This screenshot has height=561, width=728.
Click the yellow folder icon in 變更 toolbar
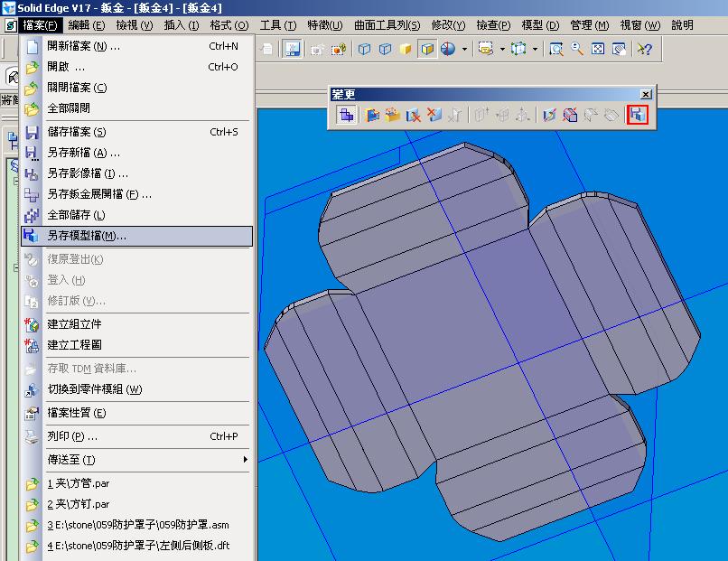tap(393, 115)
